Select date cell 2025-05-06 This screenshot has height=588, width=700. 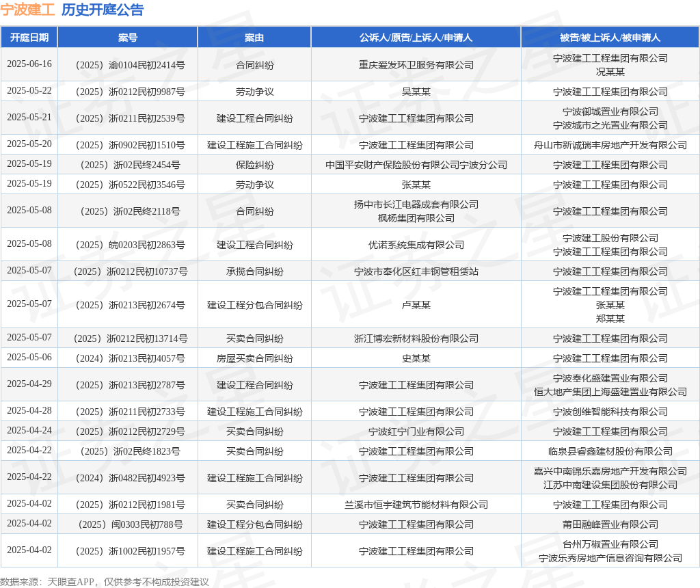point(29,357)
